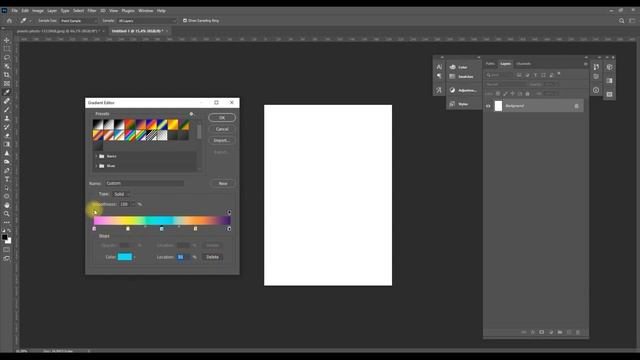Viewport: 640px width, 360px height.
Task: Toggle lock image pixels brush icon
Action: point(505,94)
